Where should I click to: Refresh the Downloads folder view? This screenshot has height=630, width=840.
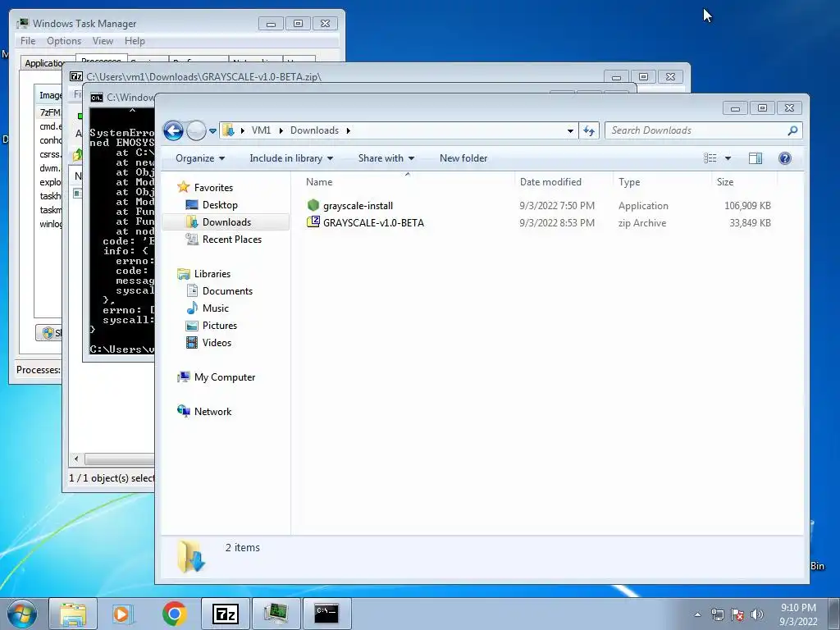tap(589, 130)
